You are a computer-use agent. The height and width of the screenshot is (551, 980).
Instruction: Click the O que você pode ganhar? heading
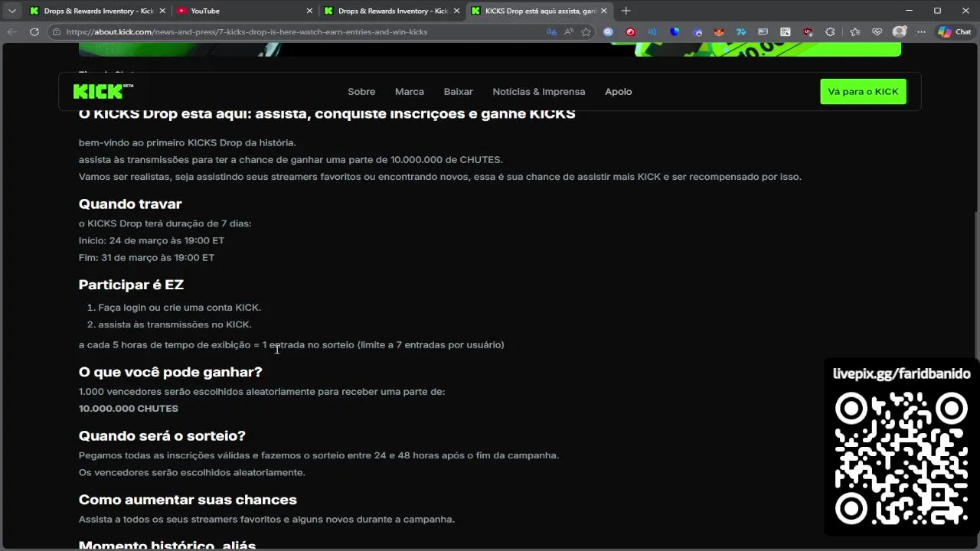[x=170, y=372]
